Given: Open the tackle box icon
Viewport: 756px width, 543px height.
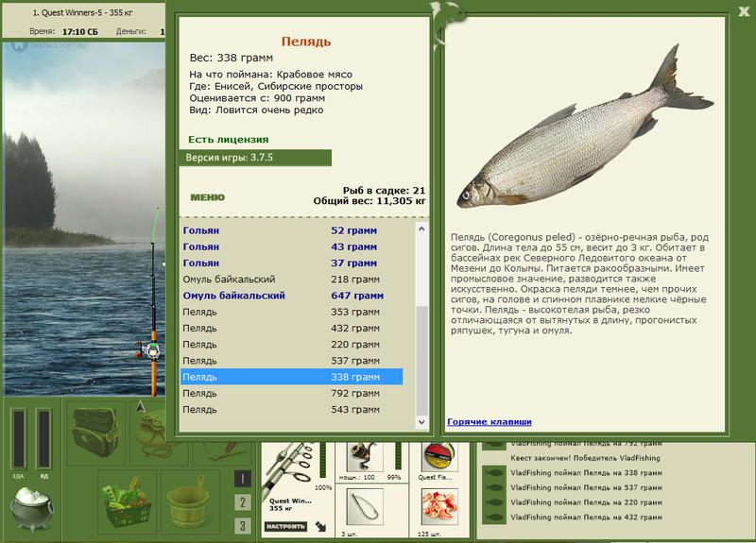Looking at the screenshot, I should click(x=95, y=433).
